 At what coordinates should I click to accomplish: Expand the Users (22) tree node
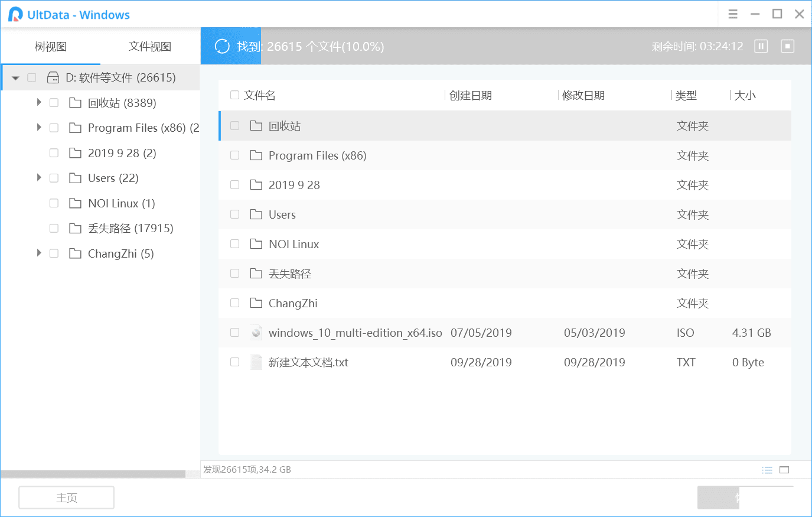point(39,178)
